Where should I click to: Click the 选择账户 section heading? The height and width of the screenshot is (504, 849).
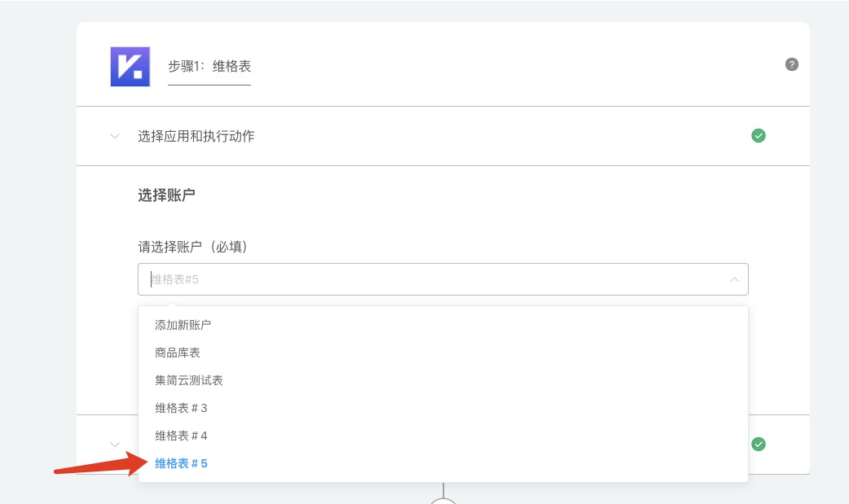(166, 195)
